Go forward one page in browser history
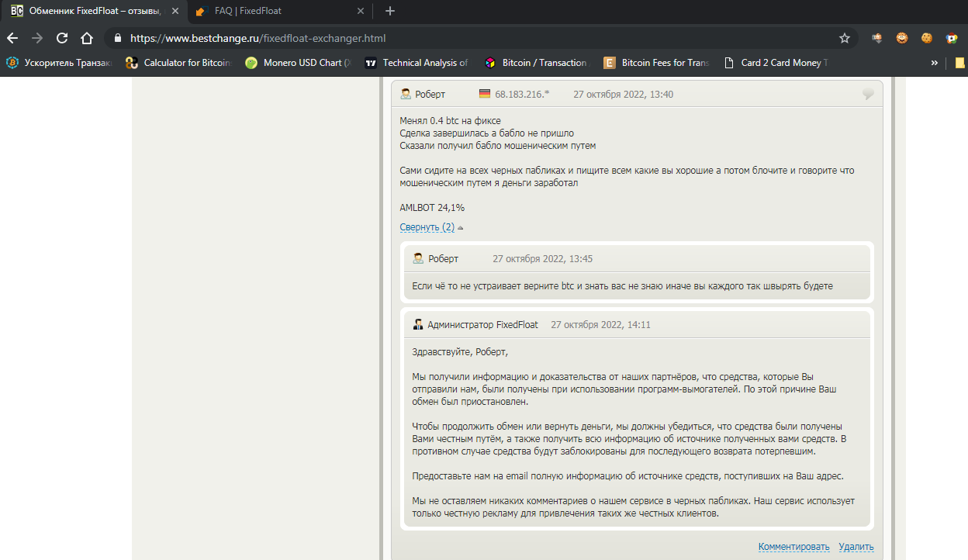 [37, 38]
